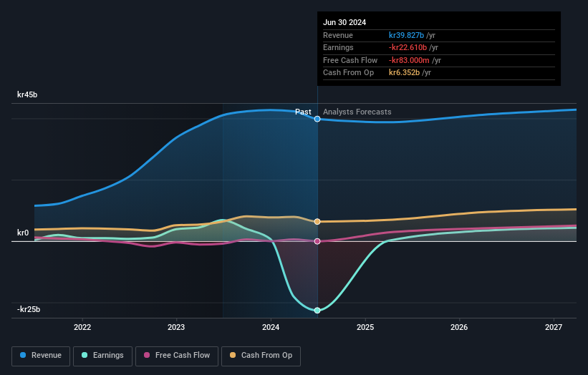Click the Earnings row label in tooltip
The width and height of the screenshot is (588, 375).
click(x=338, y=47)
